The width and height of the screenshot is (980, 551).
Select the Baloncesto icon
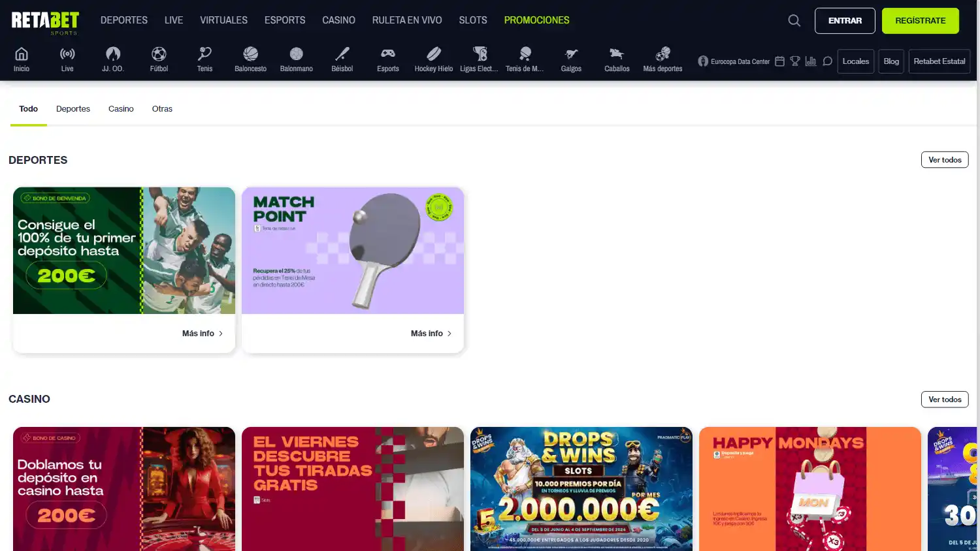(x=250, y=54)
